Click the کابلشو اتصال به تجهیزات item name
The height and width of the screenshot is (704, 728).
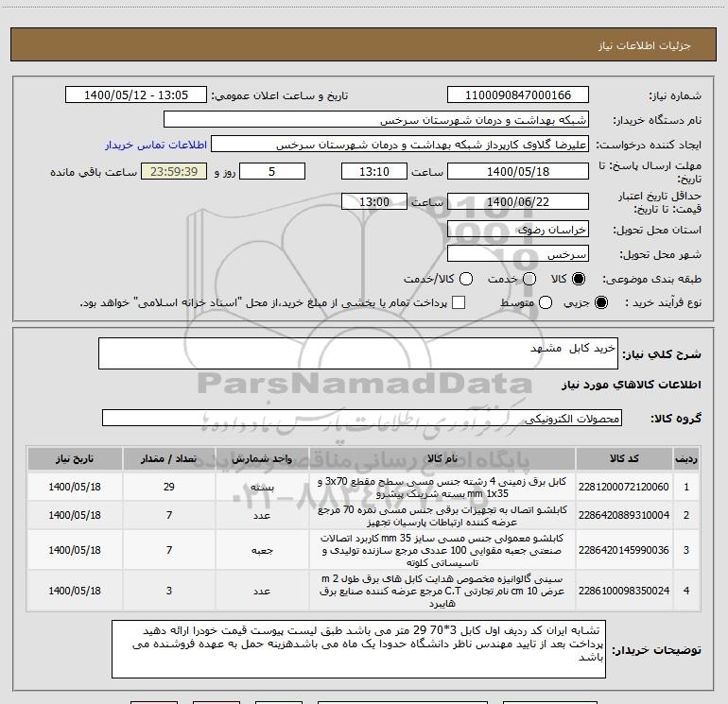(x=442, y=516)
